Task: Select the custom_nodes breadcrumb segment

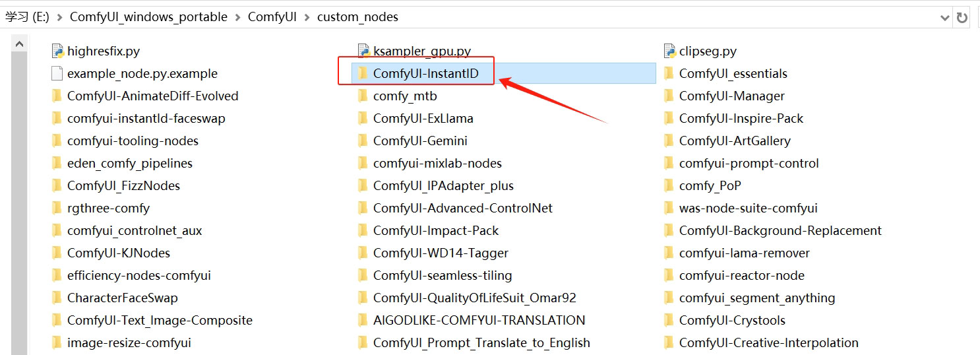Action: (357, 17)
